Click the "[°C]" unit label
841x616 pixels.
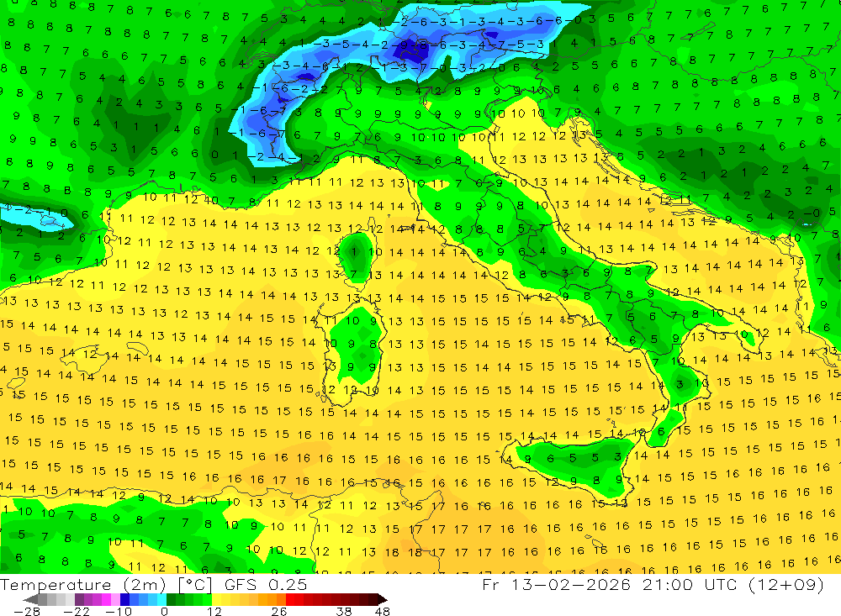click(195, 584)
